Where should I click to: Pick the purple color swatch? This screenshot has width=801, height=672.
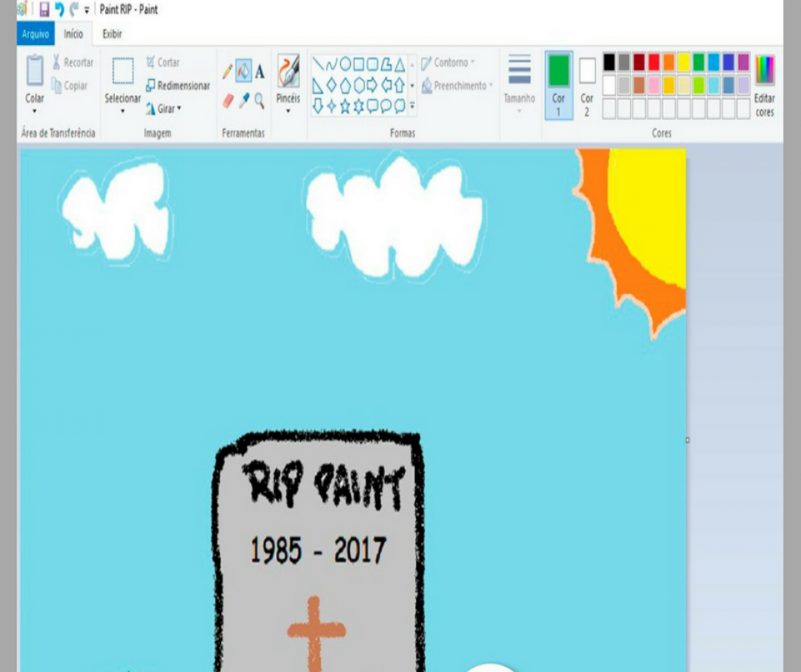click(743, 63)
